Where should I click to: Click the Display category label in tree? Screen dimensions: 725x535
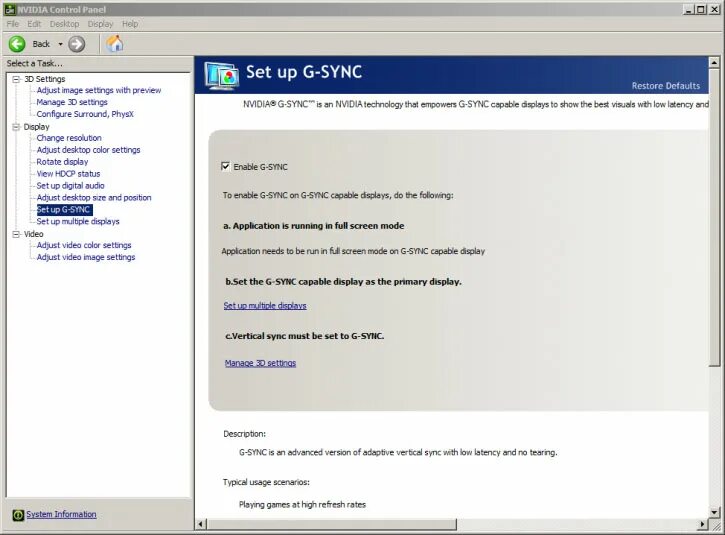coord(37,127)
